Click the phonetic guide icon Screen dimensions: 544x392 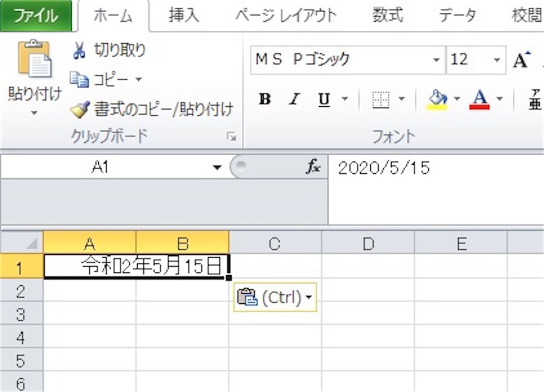click(535, 99)
